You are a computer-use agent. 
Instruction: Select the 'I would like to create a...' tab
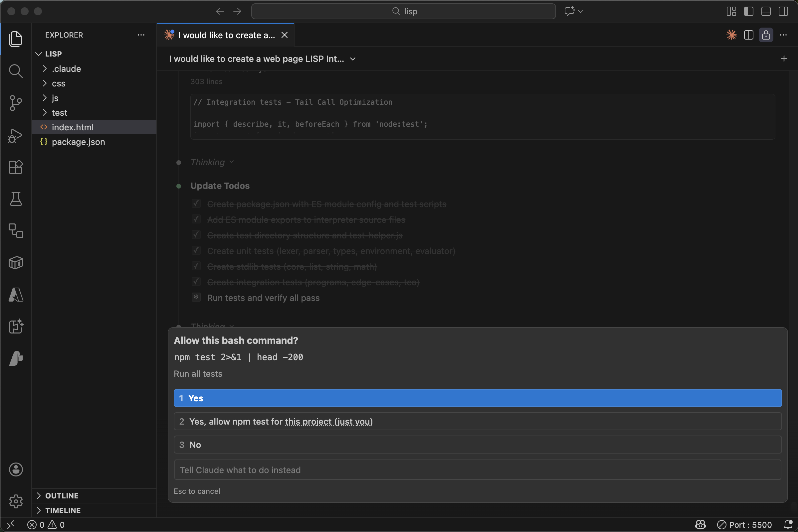[x=226, y=35]
